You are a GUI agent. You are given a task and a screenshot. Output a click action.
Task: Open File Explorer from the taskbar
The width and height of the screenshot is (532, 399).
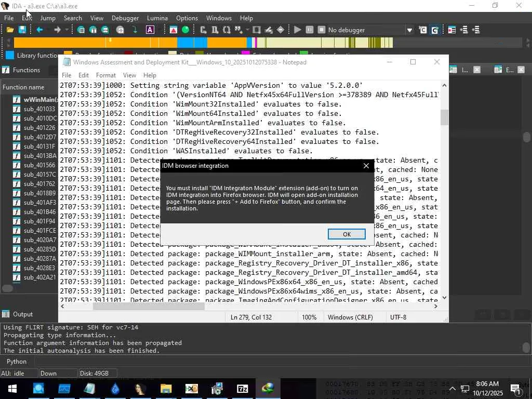[x=166, y=389]
